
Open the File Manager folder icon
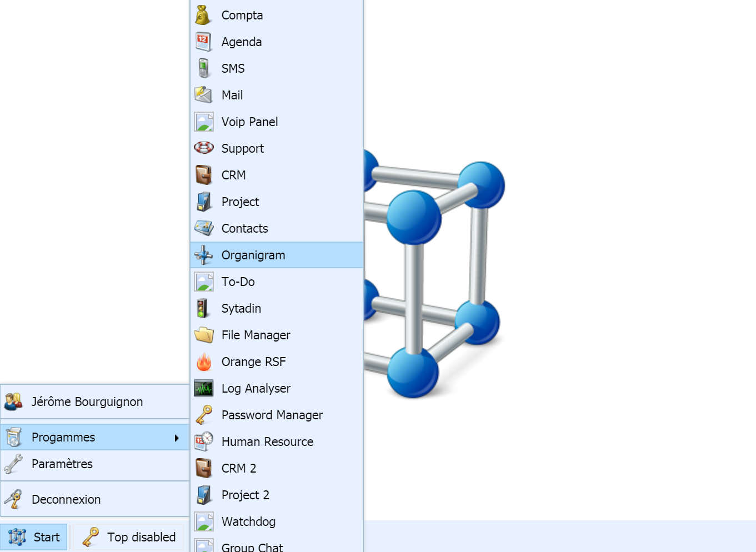point(203,335)
